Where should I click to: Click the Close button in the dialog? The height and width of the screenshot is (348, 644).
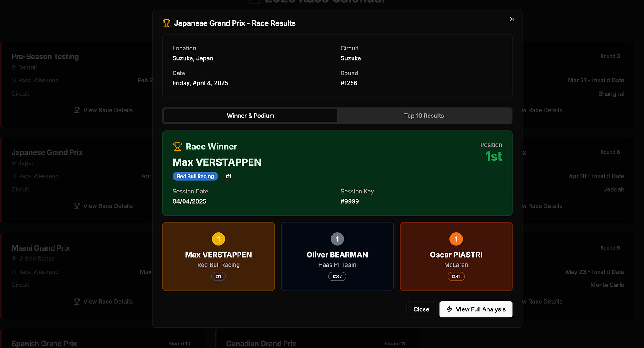coord(422,309)
